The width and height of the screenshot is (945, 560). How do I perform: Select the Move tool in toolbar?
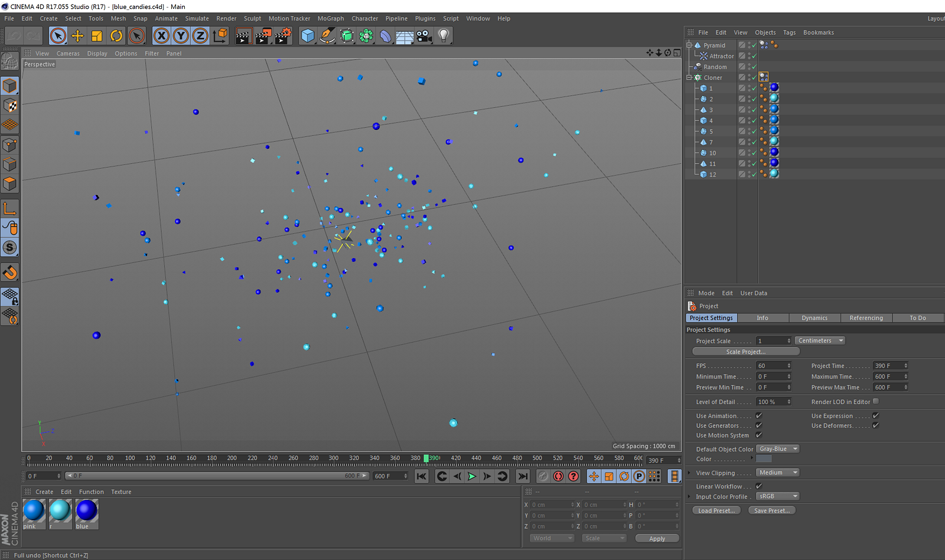[77, 36]
